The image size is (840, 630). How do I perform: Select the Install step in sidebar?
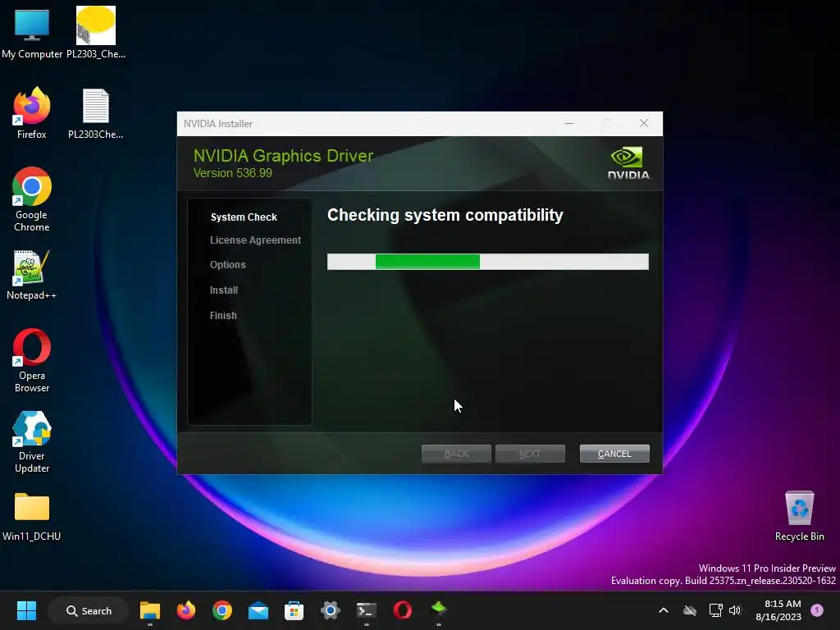tap(224, 290)
